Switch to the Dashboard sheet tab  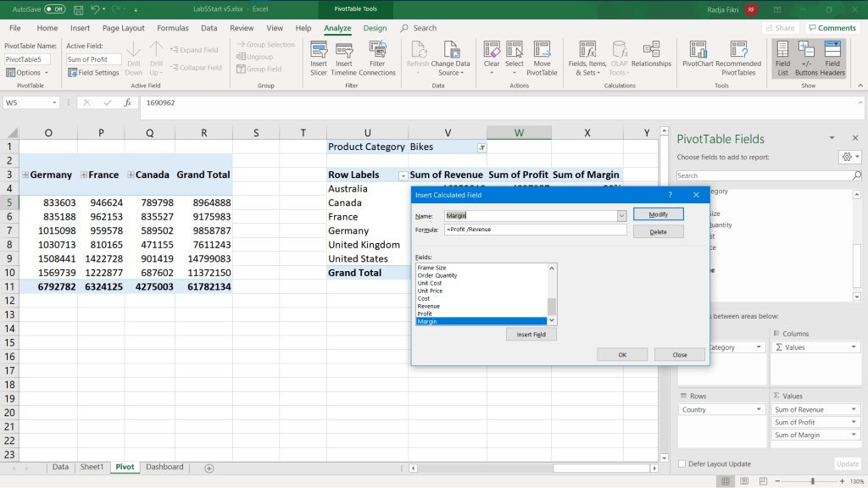(164, 467)
